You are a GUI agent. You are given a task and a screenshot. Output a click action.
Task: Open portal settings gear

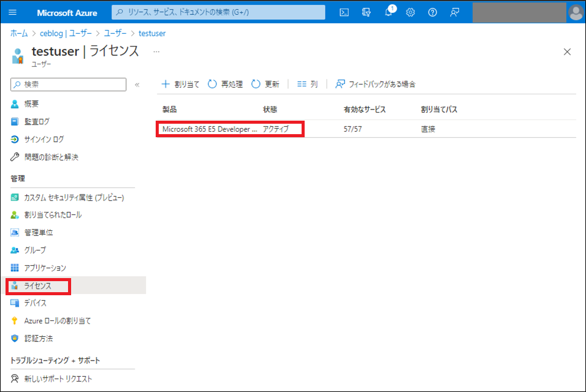[410, 12]
